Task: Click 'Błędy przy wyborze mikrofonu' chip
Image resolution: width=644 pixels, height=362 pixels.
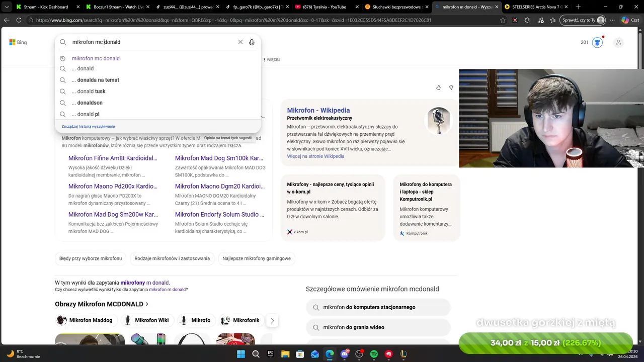Action: tap(91, 258)
